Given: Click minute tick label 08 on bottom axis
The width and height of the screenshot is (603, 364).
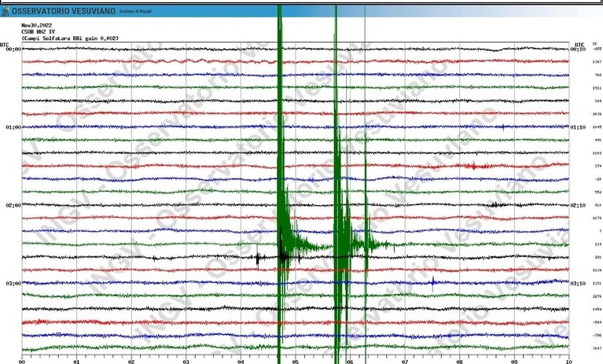Looking at the screenshot, I should 460,362.
